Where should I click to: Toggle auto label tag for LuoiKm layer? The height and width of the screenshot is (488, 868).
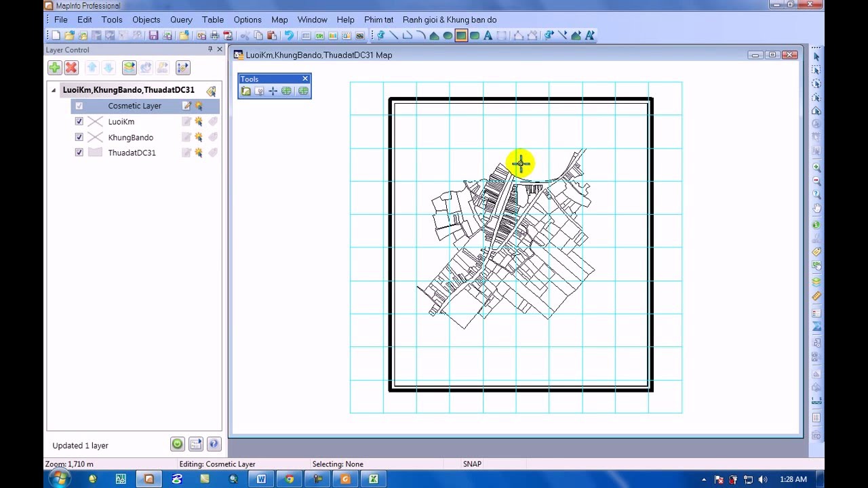pyautogui.click(x=212, y=121)
